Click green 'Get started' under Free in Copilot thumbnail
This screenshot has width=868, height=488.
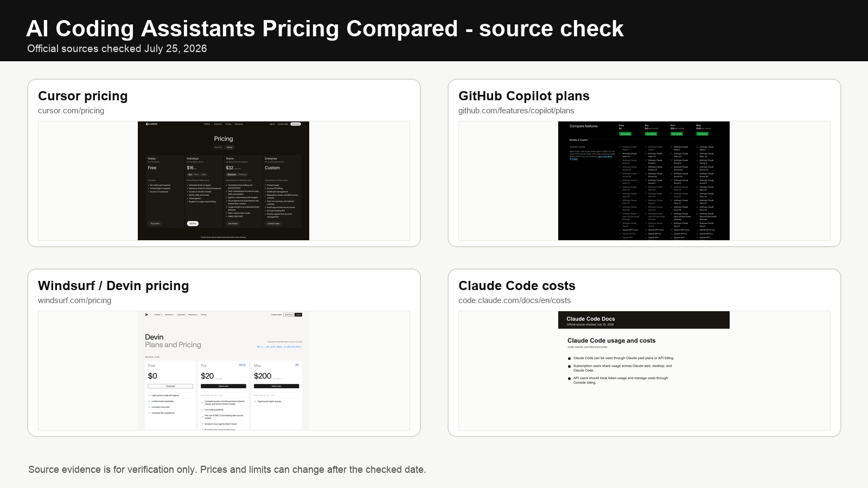626,134
